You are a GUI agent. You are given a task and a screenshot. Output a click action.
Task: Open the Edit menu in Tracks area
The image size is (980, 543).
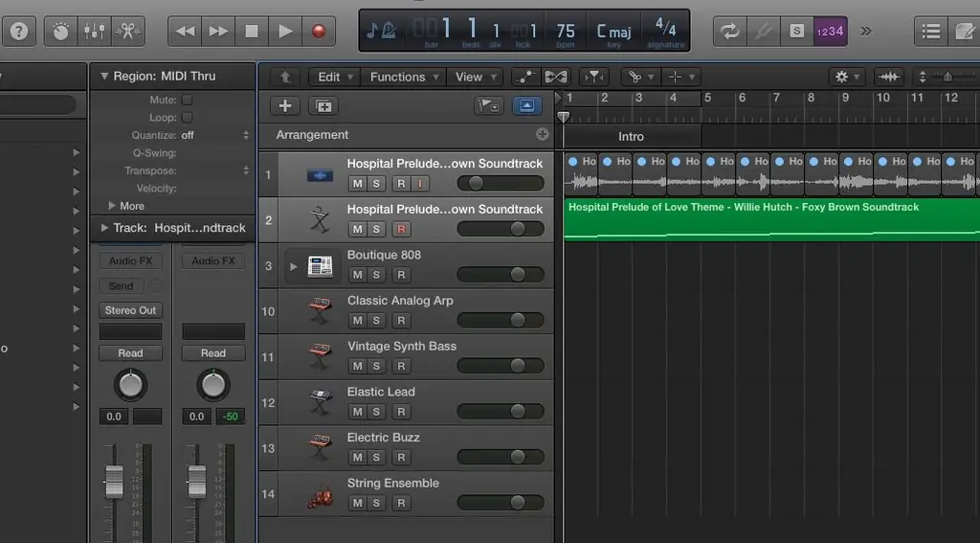(335, 77)
